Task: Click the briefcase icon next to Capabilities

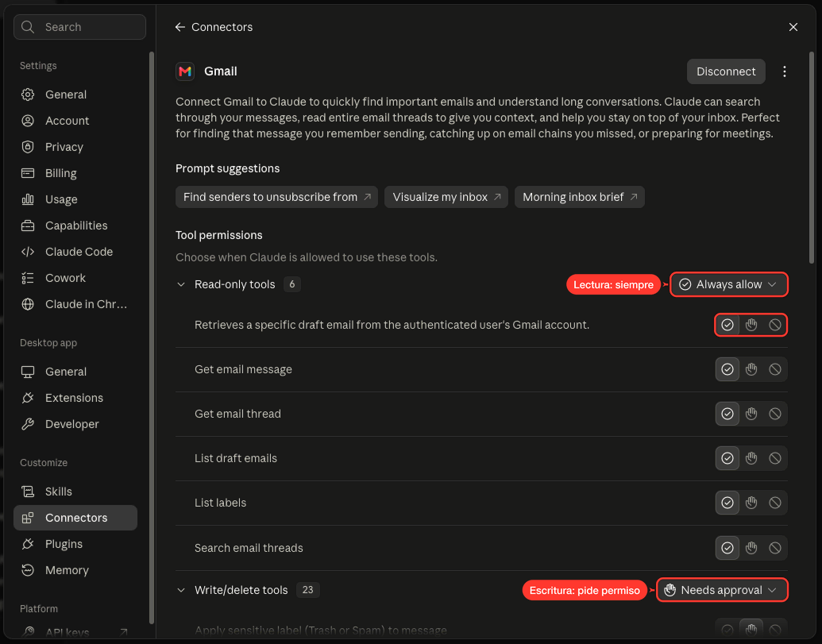Action: [x=28, y=226]
